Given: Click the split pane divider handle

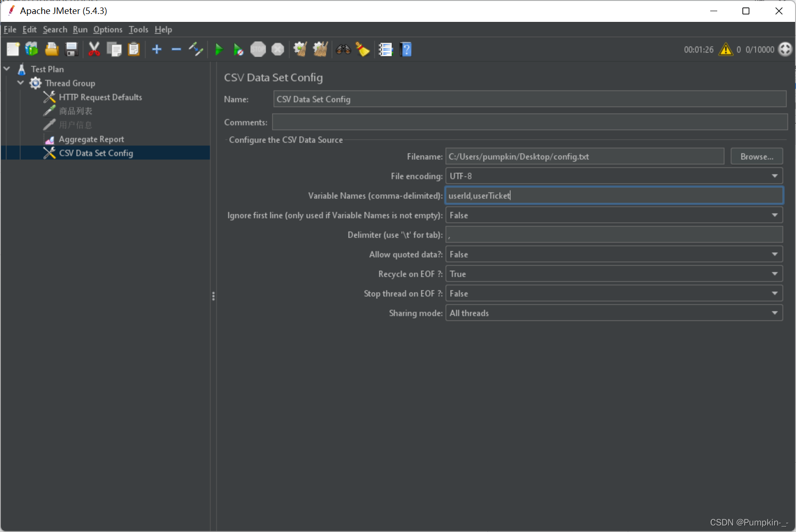Looking at the screenshot, I should [x=213, y=296].
